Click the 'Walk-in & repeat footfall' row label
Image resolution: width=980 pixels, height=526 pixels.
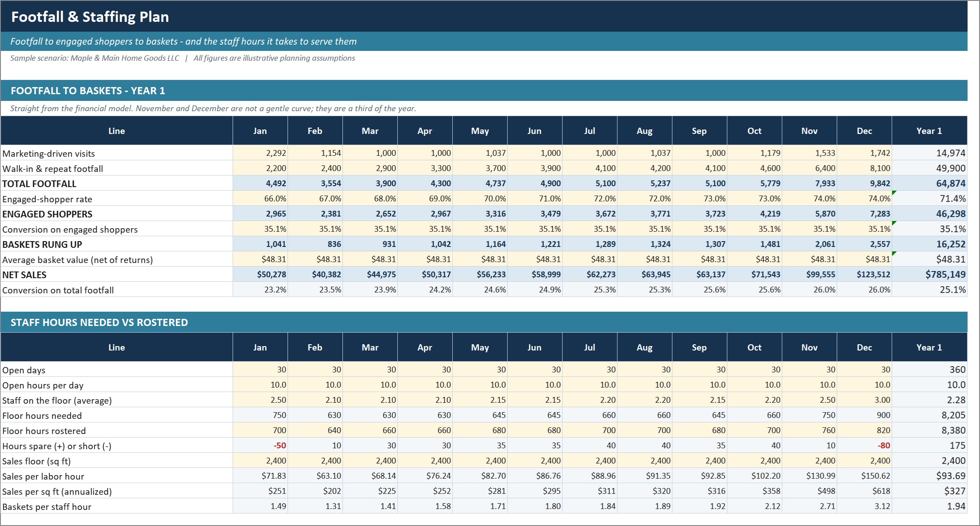53,169
